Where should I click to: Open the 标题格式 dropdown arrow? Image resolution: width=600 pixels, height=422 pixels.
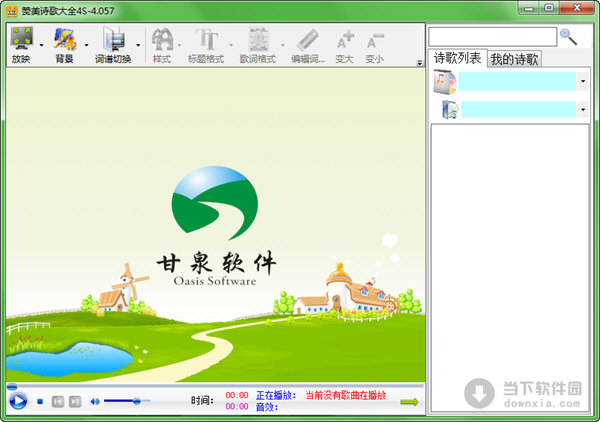coord(231,45)
